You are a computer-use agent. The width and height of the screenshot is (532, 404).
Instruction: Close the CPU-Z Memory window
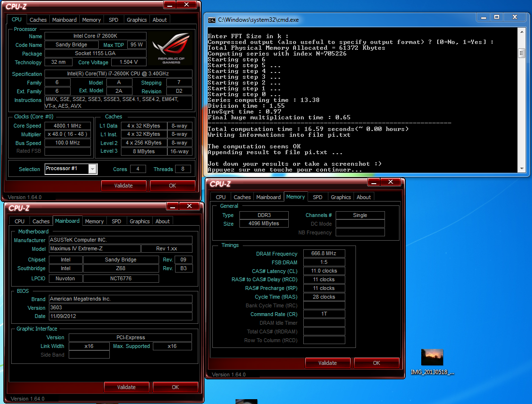[x=390, y=182]
